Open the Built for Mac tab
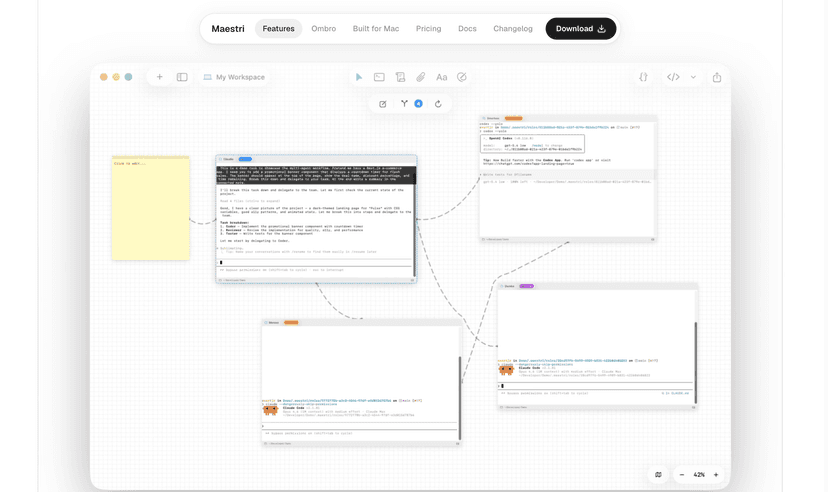Image resolution: width=828 pixels, height=492 pixels. pyautogui.click(x=376, y=29)
